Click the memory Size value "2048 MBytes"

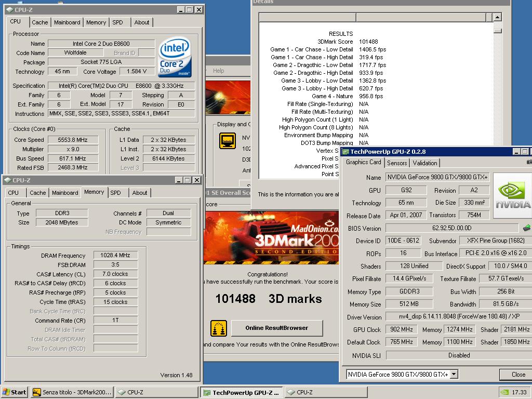[x=62, y=222]
